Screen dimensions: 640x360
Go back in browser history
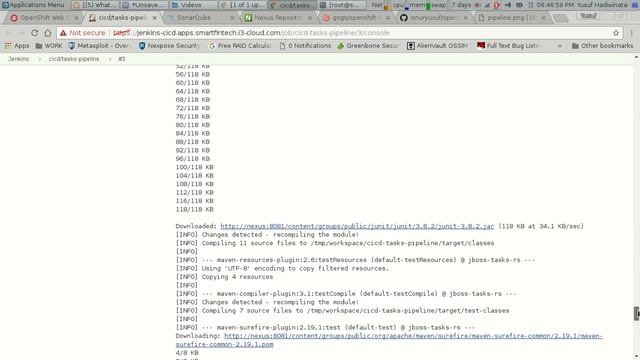click(9, 33)
